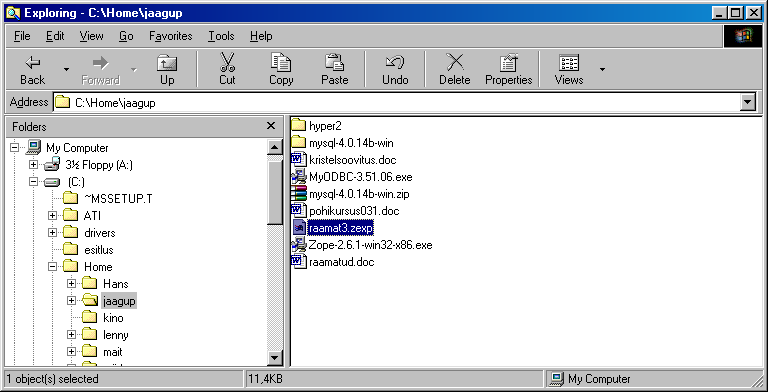
Task: Expand the drivers folder node
Action: (52, 233)
